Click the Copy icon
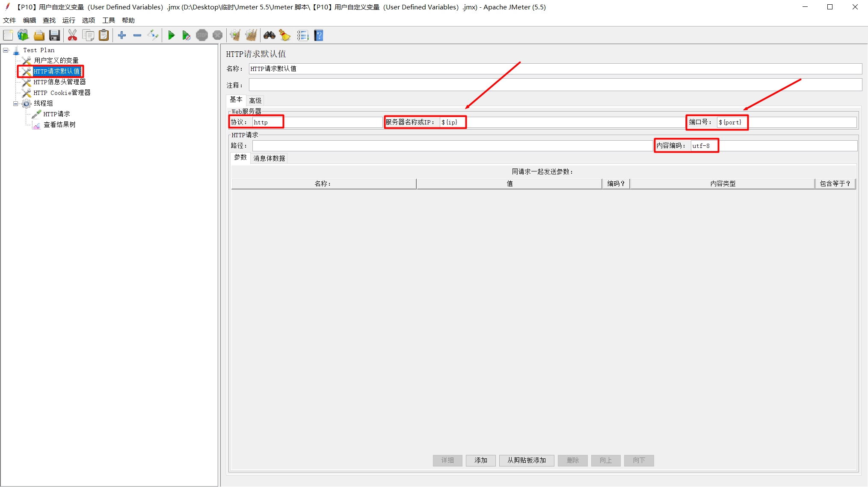 click(88, 35)
